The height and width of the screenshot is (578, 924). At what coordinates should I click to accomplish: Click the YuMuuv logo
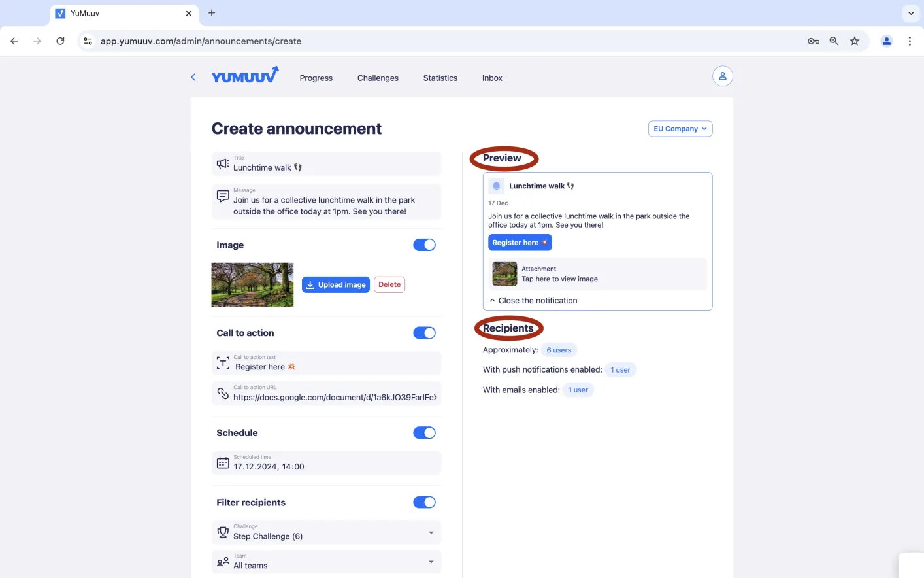[245, 76]
